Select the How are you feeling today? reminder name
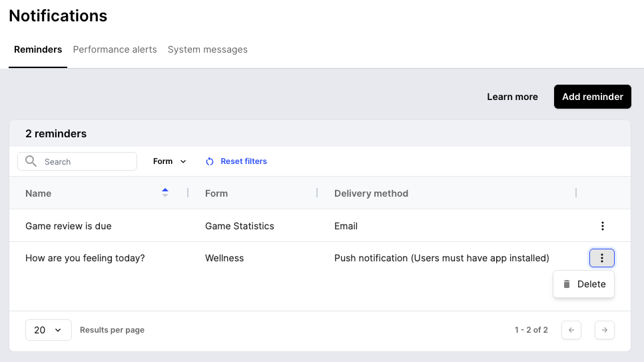This screenshot has width=644, height=362. point(85,258)
